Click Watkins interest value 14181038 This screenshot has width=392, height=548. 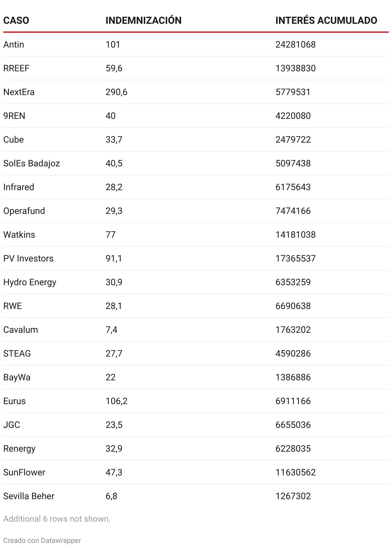coord(295,235)
